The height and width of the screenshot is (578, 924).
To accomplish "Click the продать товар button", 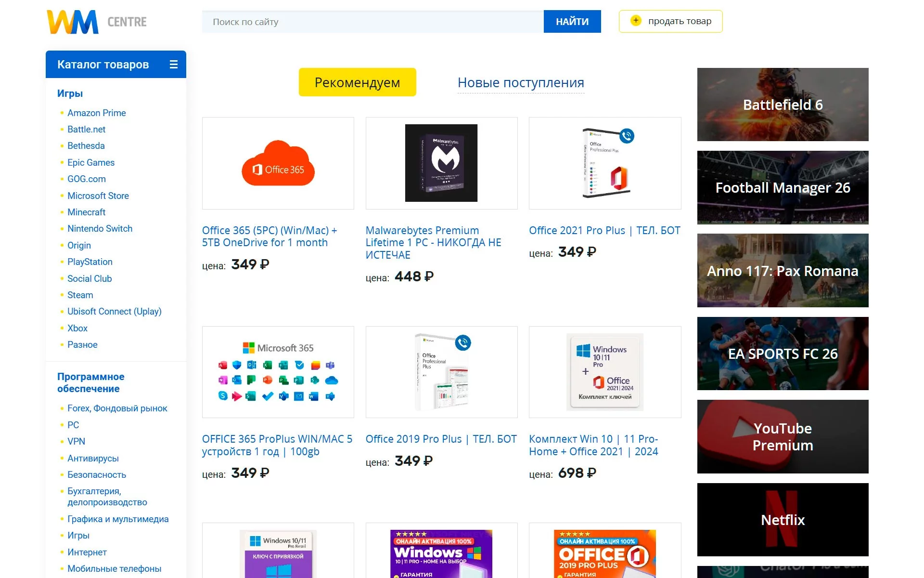I will point(679,21).
